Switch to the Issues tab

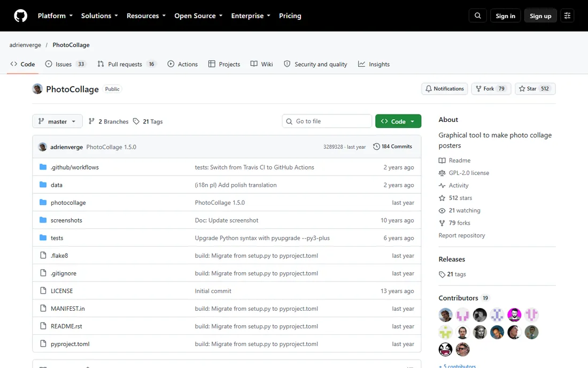coord(66,64)
